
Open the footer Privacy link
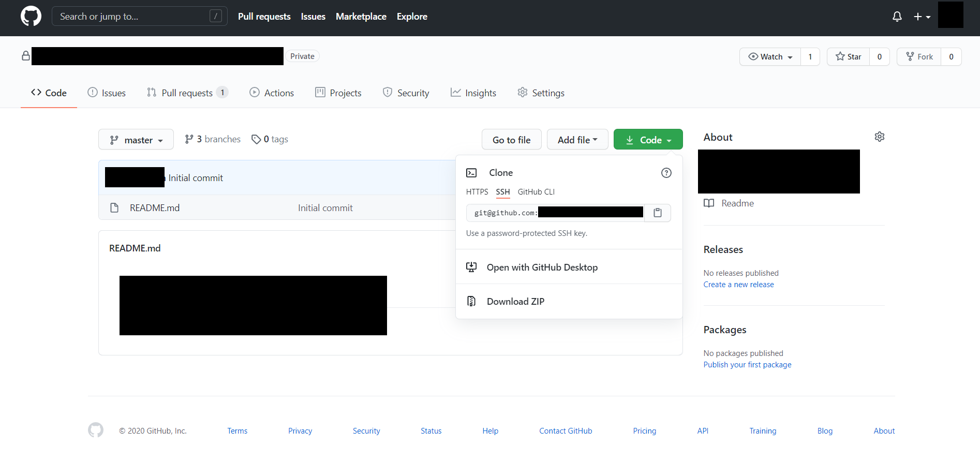pyautogui.click(x=300, y=431)
